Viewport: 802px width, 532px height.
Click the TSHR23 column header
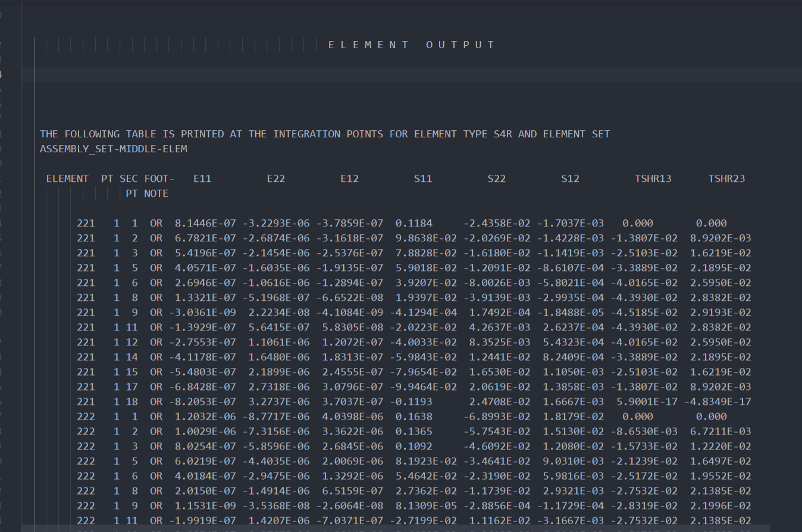point(726,178)
